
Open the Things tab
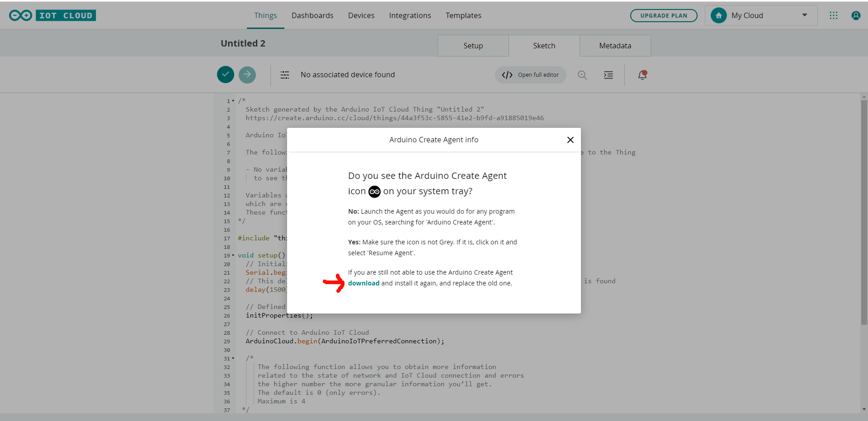click(x=265, y=15)
